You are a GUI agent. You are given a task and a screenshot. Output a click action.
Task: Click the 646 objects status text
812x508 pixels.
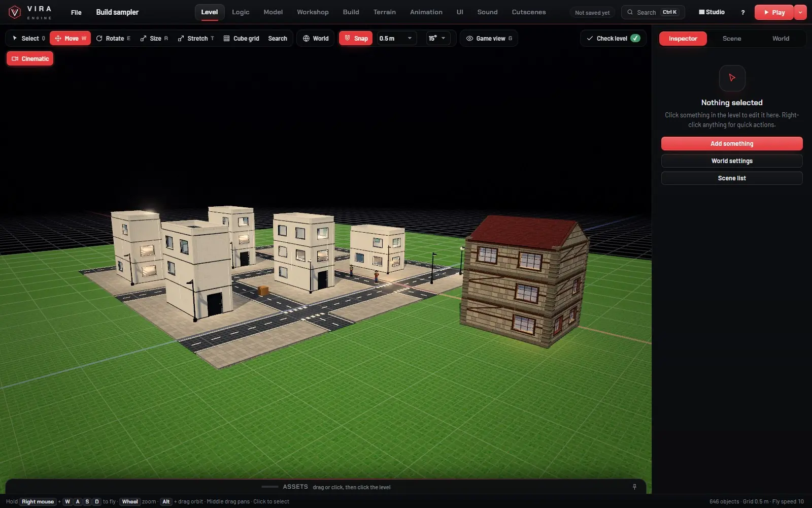(724, 501)
